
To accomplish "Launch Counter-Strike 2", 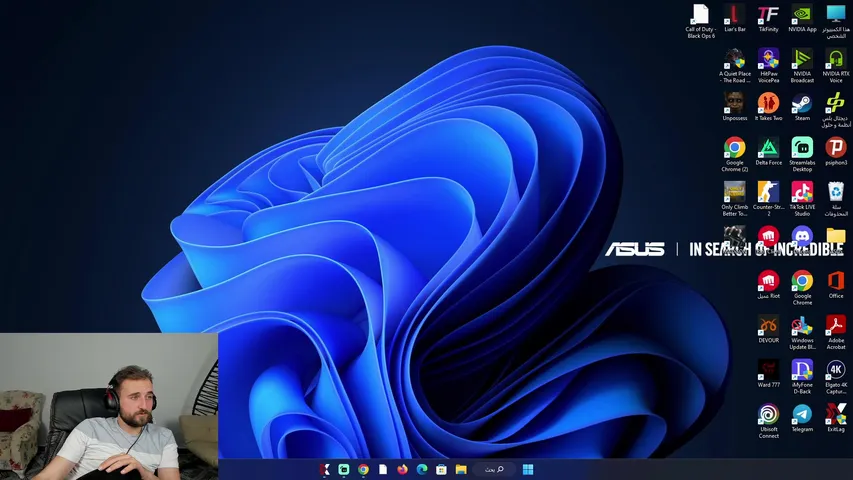I will coord(768,199).
